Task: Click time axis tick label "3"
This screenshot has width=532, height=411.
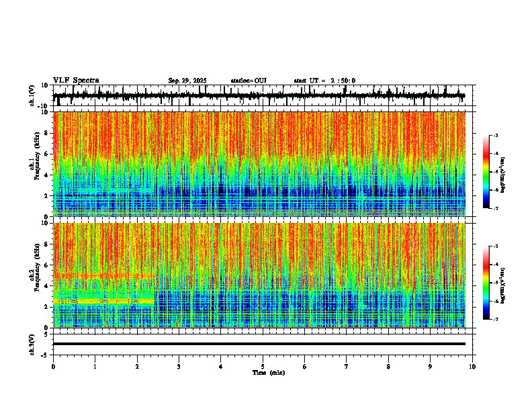Action: pyautogui.click(x=179, y=367)
